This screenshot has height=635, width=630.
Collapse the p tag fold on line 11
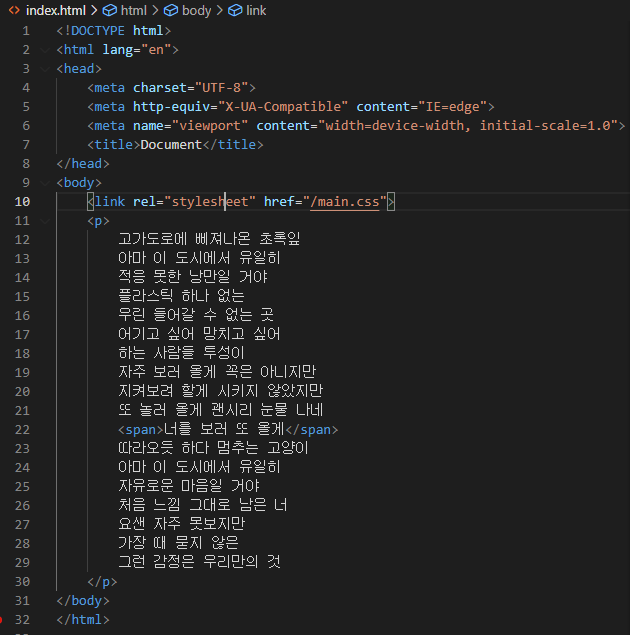pyautogui.click(x=45, y=221)
